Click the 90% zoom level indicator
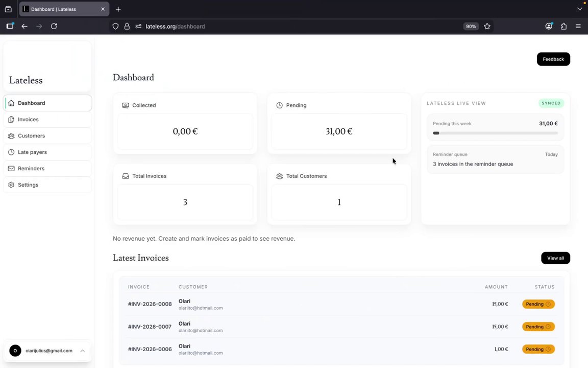588x368 pixels. (x=471, y=26)
